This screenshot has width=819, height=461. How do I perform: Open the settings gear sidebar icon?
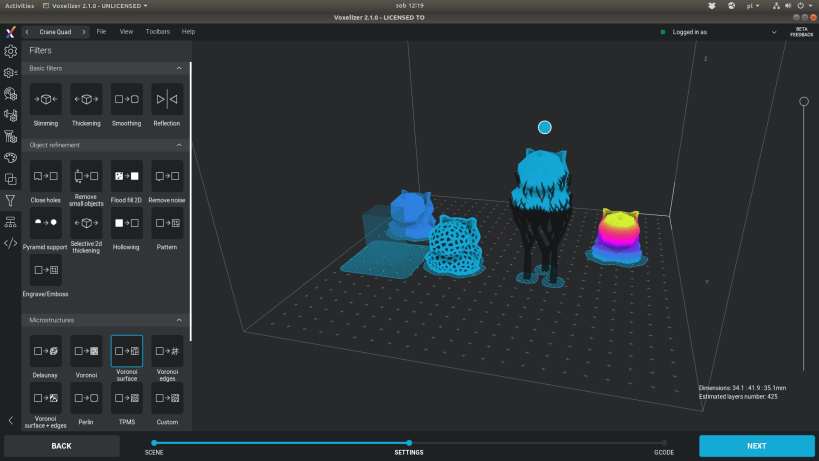[x=10, y=51]
